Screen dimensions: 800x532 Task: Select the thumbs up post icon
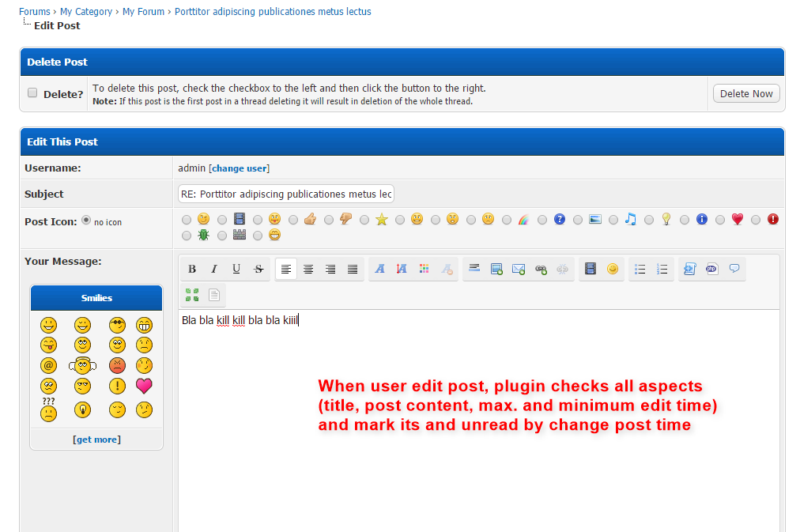293,220
